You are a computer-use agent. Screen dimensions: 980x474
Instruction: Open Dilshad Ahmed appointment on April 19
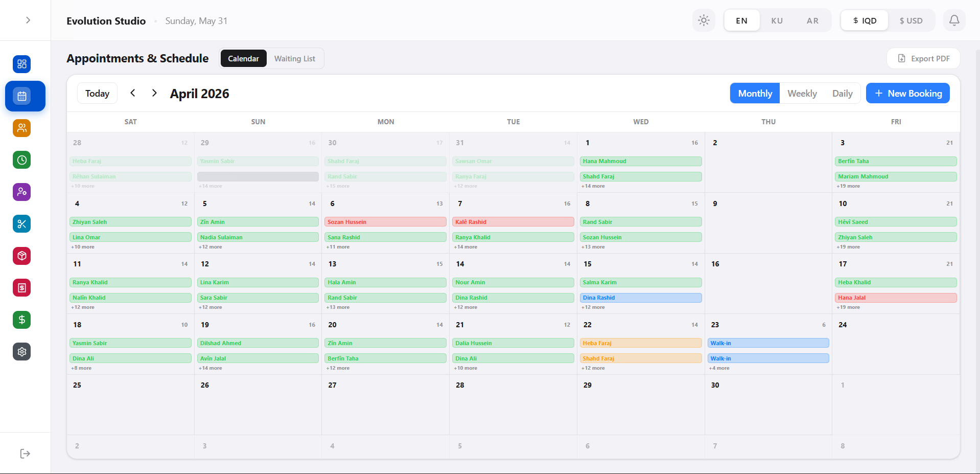pyautogui.click(x=258, y=343)
